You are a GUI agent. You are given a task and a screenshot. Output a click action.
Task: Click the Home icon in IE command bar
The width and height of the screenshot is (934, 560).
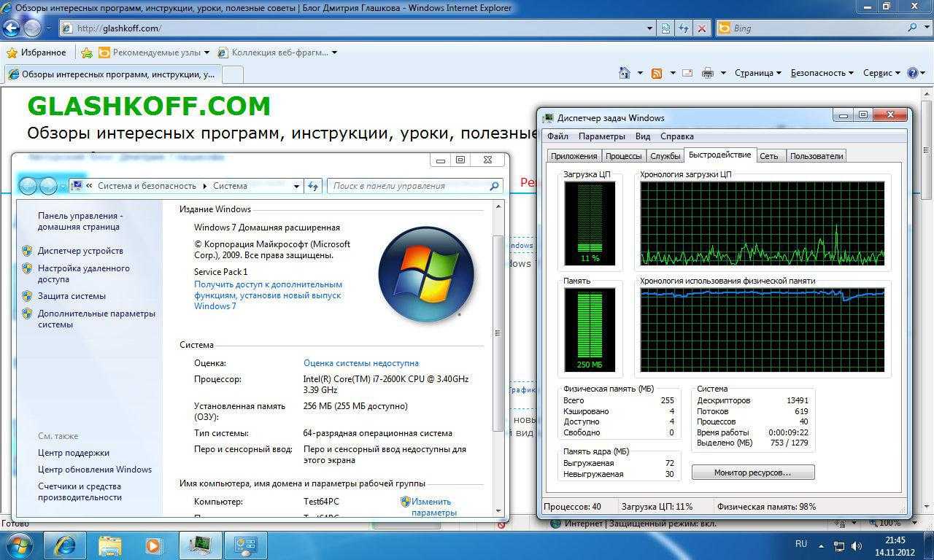click(x=624, y=73)
